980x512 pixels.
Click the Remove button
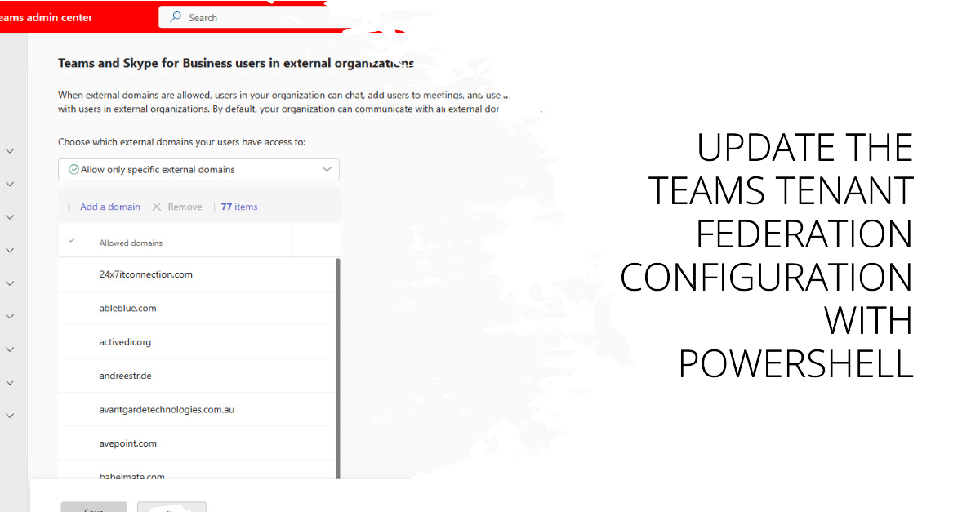coord(185,207)
